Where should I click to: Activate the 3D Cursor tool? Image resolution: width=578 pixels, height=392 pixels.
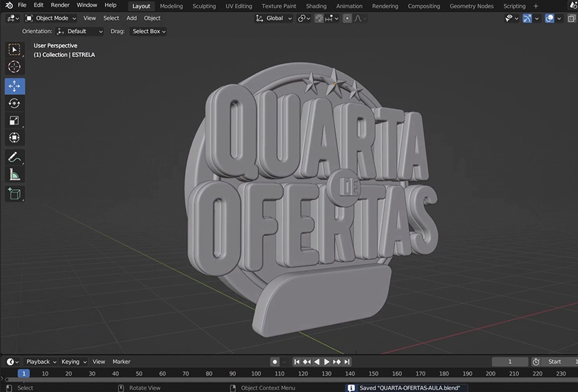(x=14, y=67)
